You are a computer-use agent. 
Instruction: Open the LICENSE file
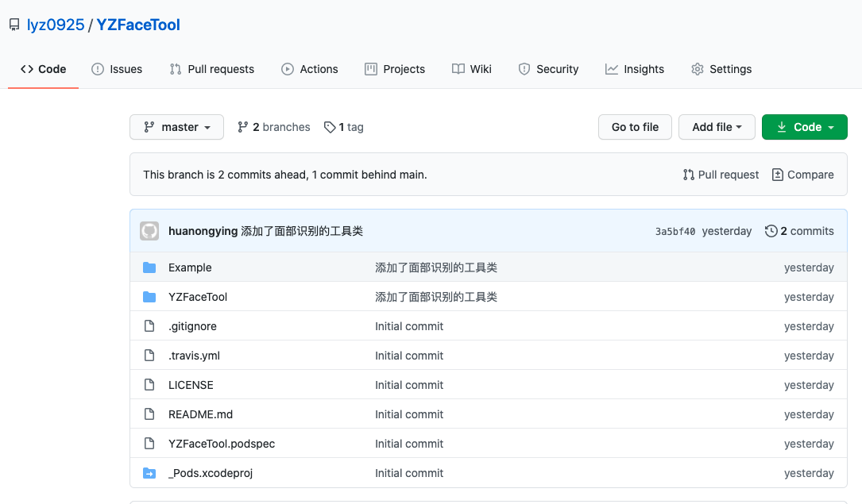coord(191,385)
